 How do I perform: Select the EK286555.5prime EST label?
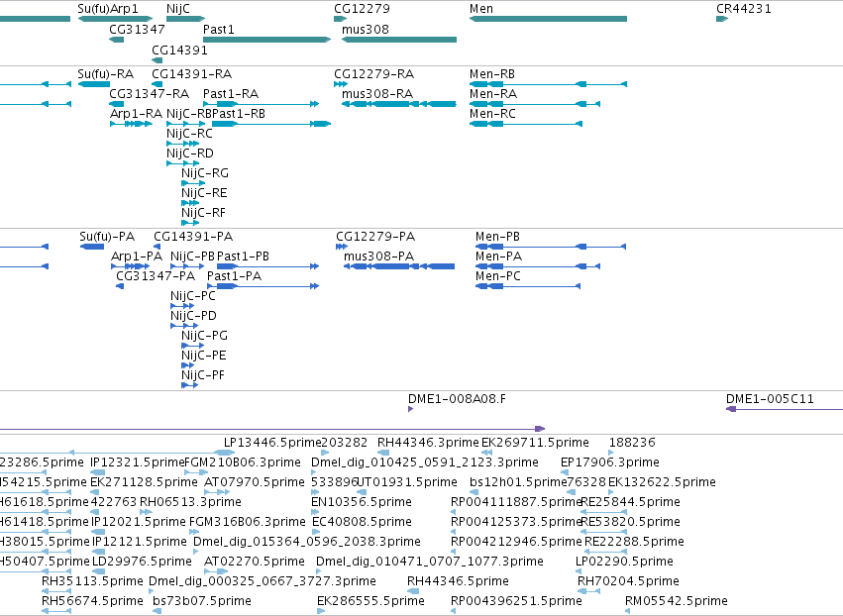[x=370, y=601]
